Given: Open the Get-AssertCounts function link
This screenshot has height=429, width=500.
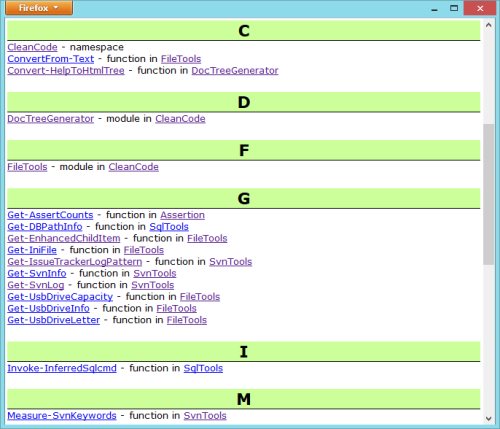Looking at the screenshot, I should point(50,215).
